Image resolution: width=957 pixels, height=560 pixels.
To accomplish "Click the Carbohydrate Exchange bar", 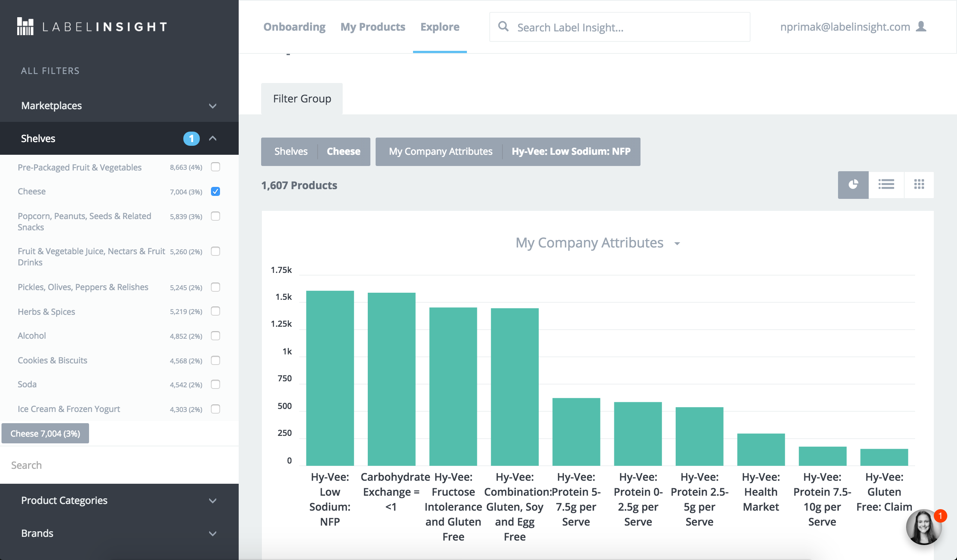I will pos(392,379).
